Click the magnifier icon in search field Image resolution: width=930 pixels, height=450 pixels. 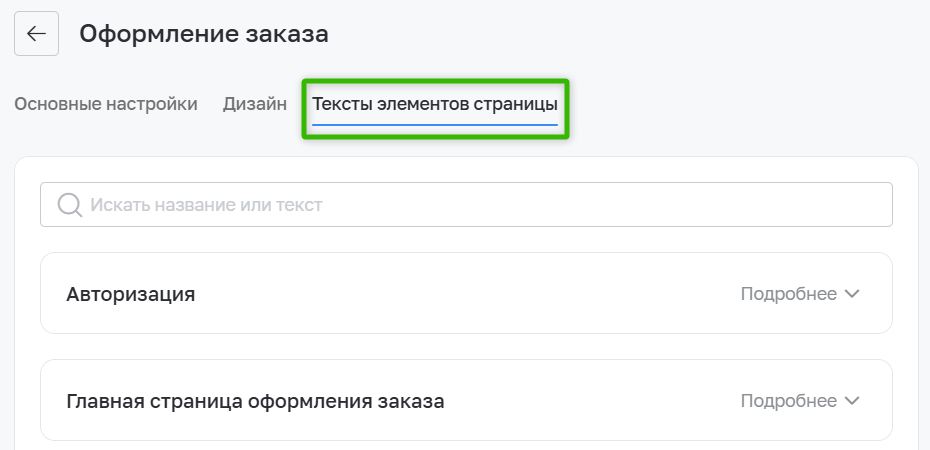pyautogui.click(x=70, y=205)
